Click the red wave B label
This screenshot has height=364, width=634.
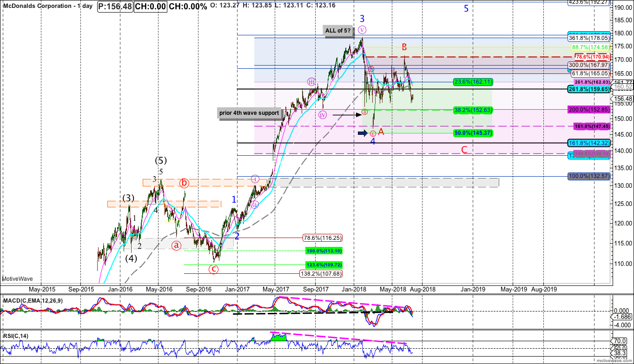(x=405, y=47)
